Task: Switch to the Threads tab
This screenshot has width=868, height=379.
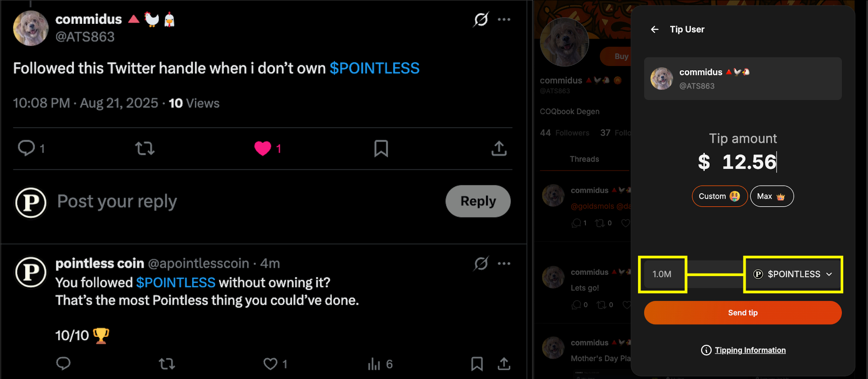Action: point(584,159)
